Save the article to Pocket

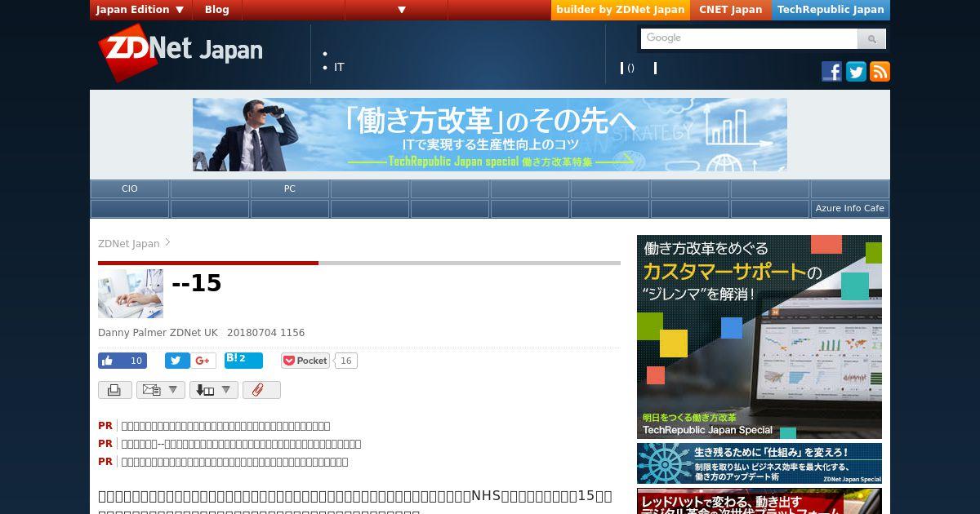coord(305,361)
